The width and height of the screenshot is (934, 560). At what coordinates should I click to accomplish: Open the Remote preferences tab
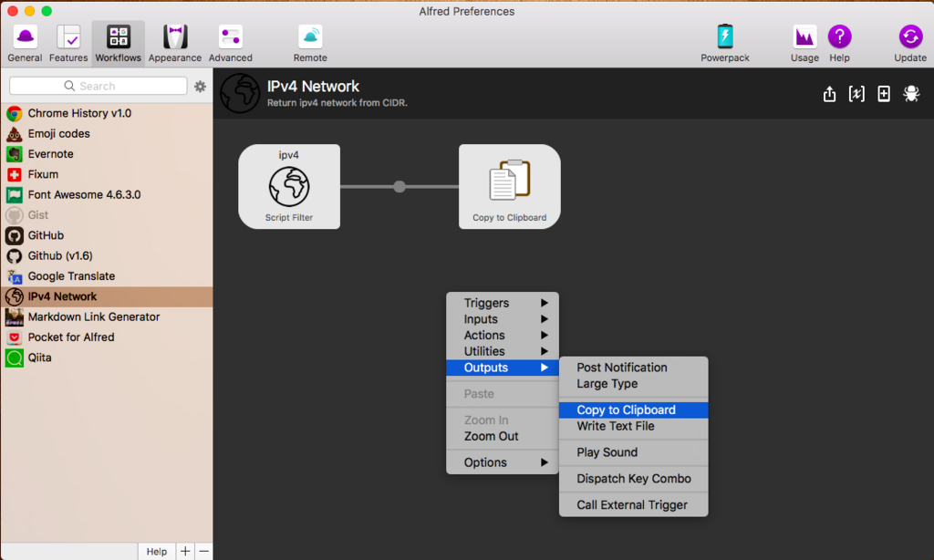[x=310, y=44]
